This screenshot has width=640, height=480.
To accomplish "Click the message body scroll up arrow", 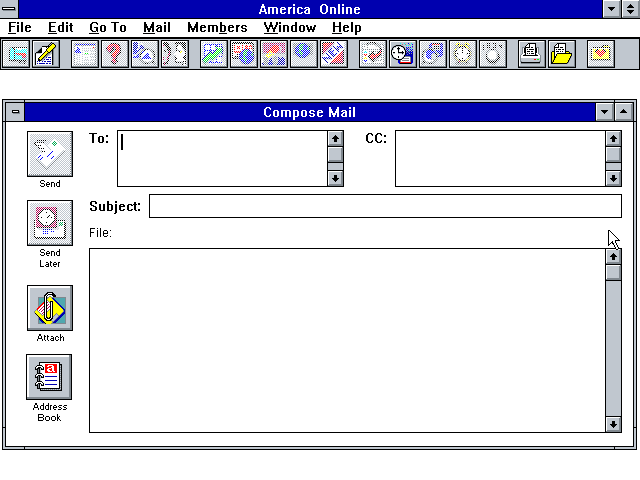I will pos(613,257).
